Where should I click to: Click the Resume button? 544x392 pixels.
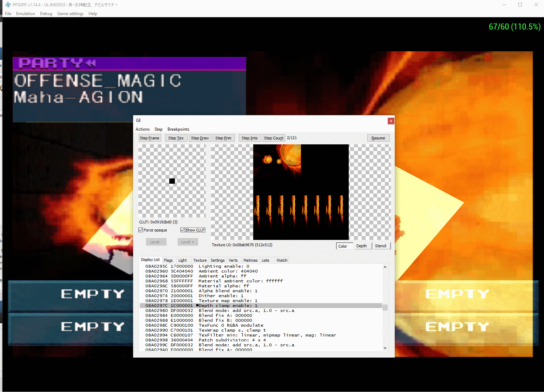[378, 138]
